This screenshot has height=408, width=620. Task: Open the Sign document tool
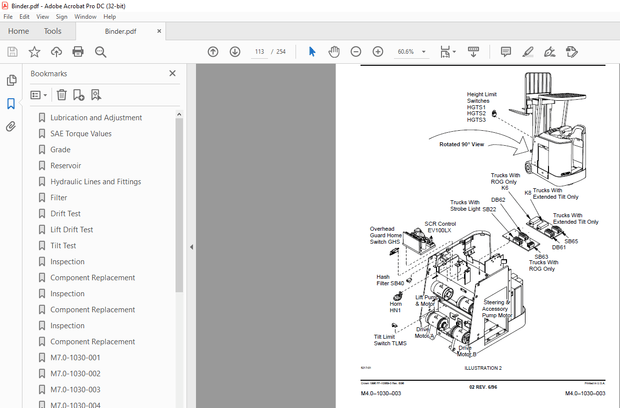(550, 52)
